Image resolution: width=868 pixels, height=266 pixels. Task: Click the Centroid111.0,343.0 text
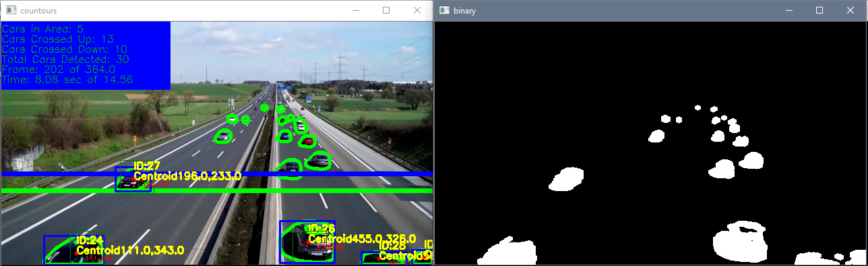130,250
